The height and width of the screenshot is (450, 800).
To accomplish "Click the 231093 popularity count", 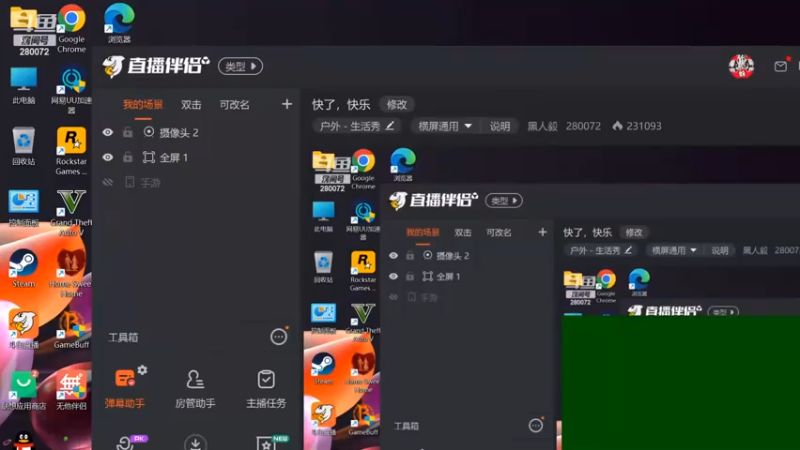I will pos(643,126).
